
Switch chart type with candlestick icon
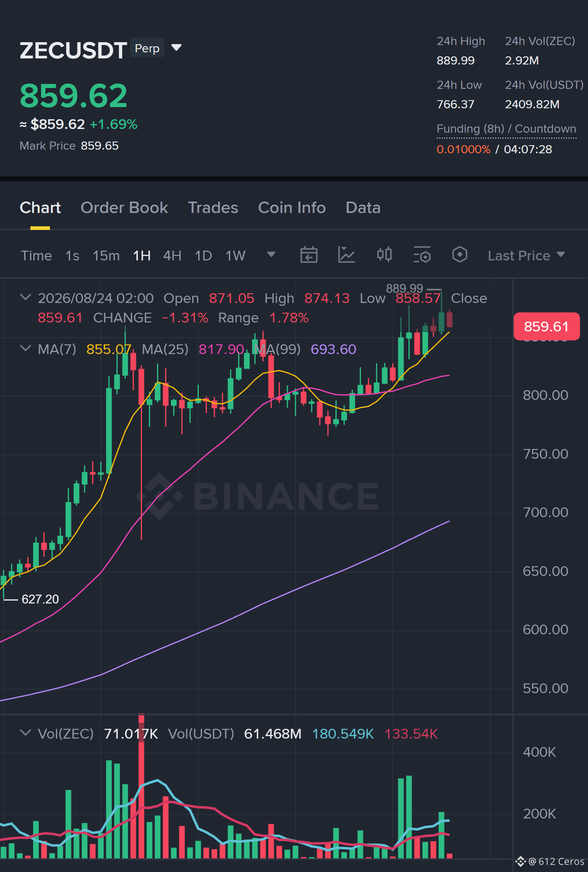[384, 255]
